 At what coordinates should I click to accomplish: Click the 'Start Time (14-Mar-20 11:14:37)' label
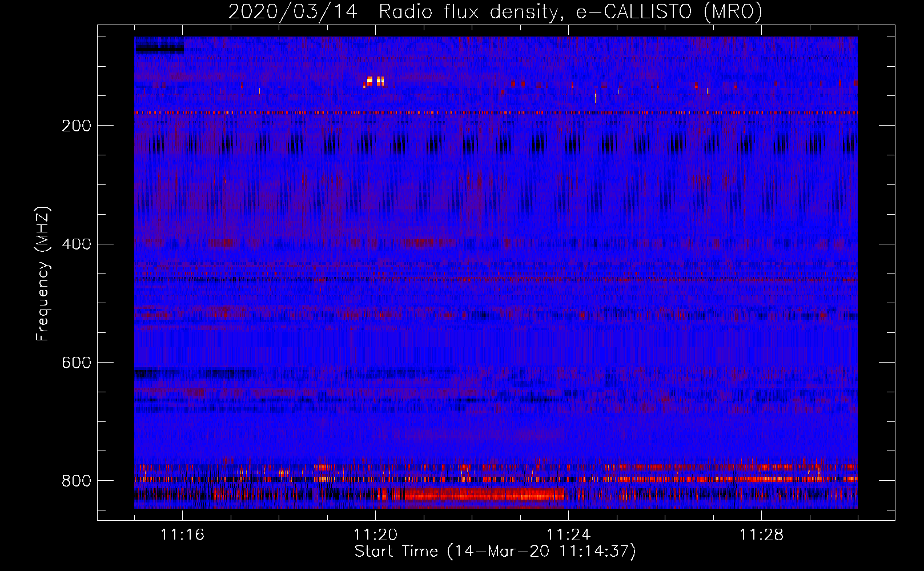[x=495, y=552]
